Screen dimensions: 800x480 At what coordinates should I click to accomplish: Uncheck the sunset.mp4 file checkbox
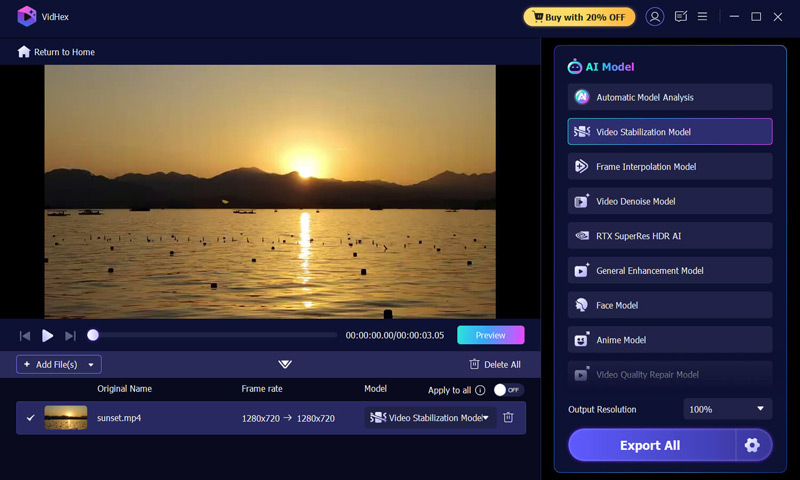tap(30, 418)
